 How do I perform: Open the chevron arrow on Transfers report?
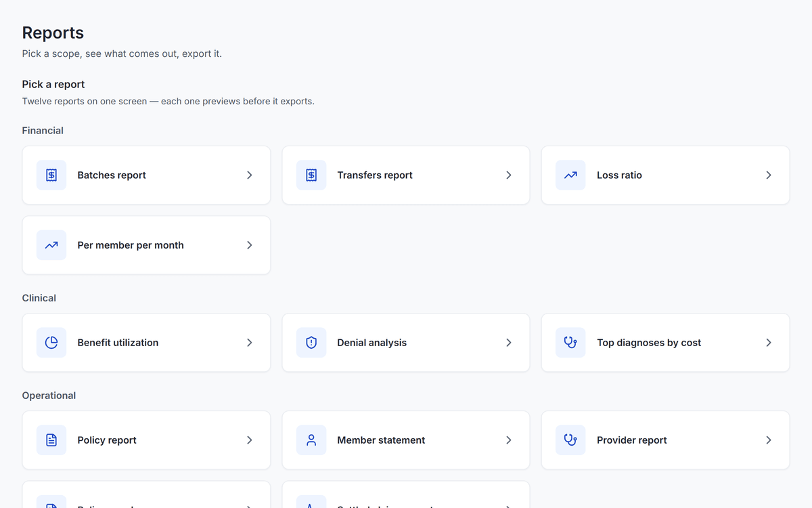[x=509, y=175]
